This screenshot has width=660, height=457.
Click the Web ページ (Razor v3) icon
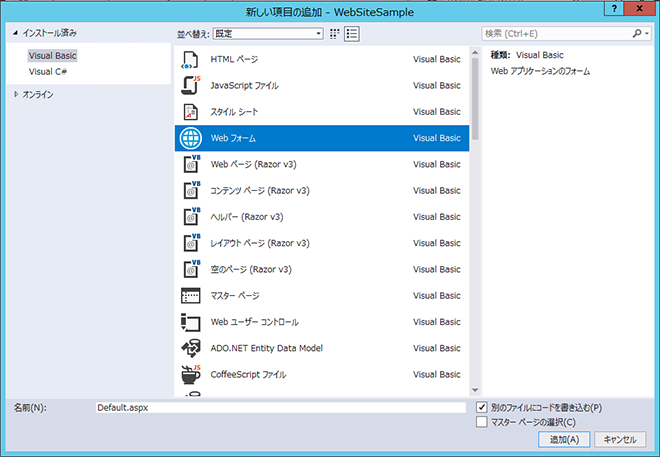click(x=192, y=164)
